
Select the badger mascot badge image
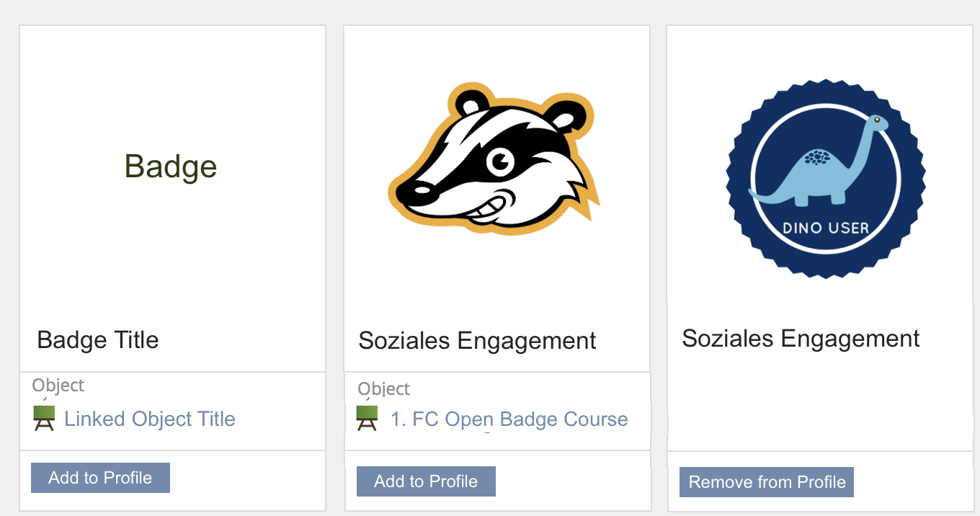(x=494, y=164)
